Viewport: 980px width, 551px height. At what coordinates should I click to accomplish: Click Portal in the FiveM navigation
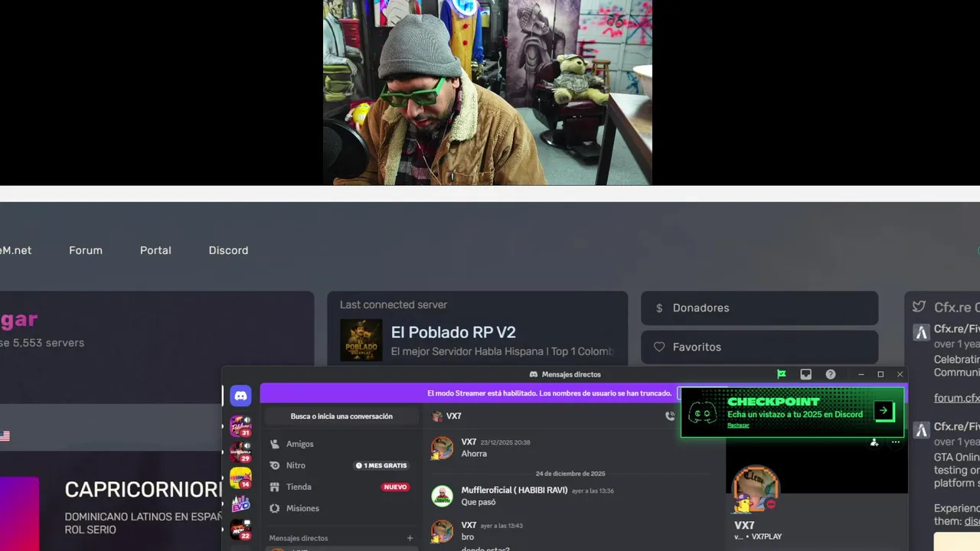[155, 250]
